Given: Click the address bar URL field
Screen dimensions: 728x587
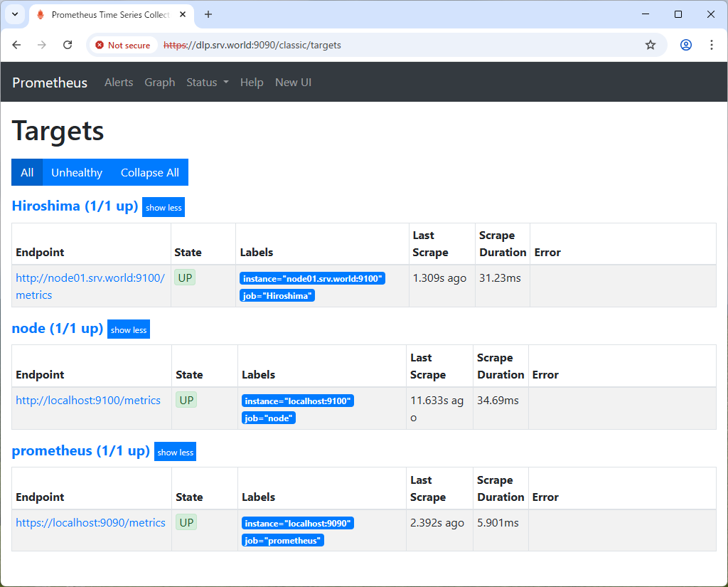Looking at the screenshot, I should point(398,45).
